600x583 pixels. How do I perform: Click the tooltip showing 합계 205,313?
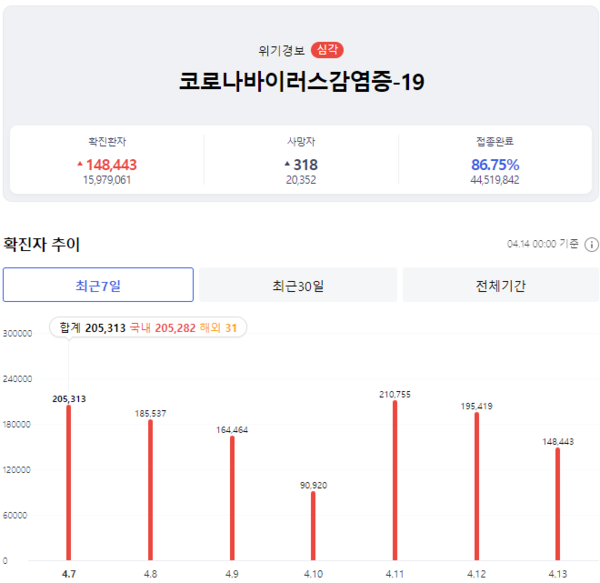[148, 327]
